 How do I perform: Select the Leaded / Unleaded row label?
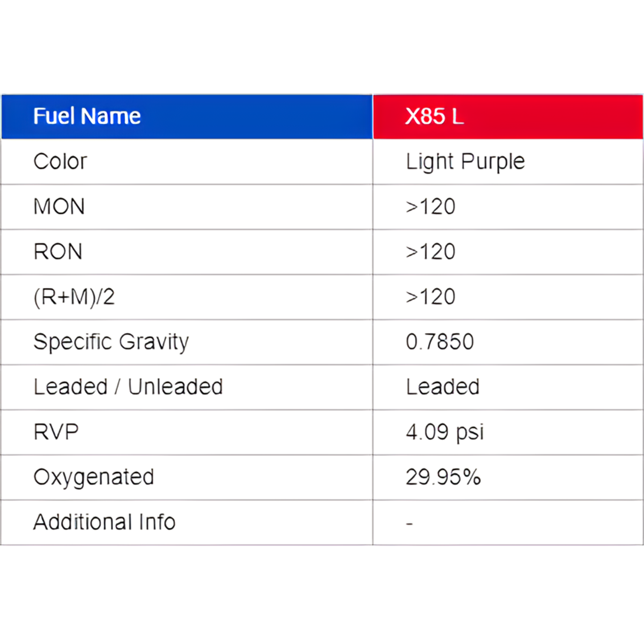(128, 387)
